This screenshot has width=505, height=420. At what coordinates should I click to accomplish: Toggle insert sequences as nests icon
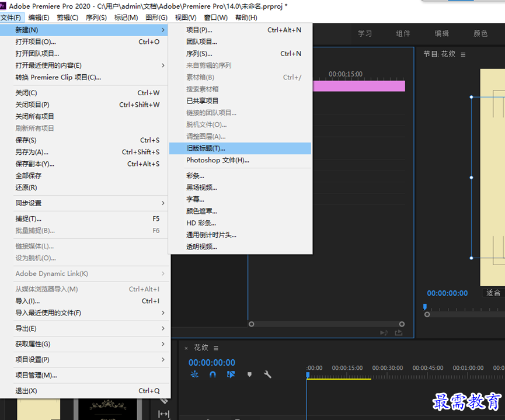point(194,374)
